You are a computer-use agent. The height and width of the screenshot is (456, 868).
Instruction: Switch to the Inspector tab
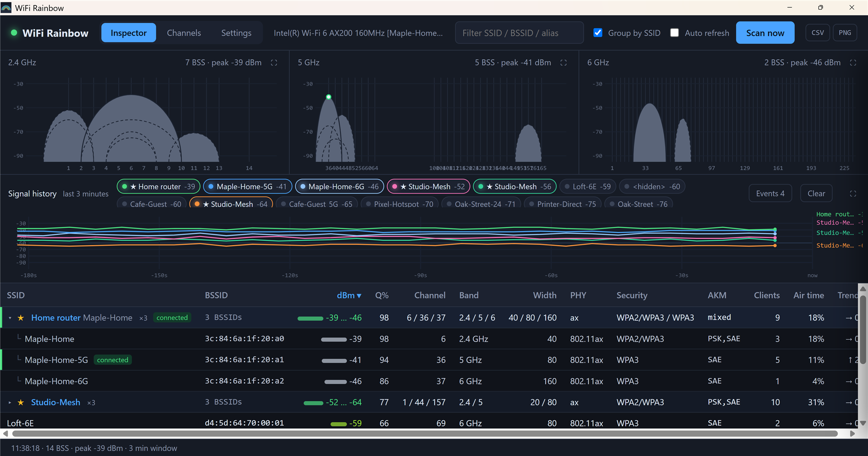pos(128,33)
